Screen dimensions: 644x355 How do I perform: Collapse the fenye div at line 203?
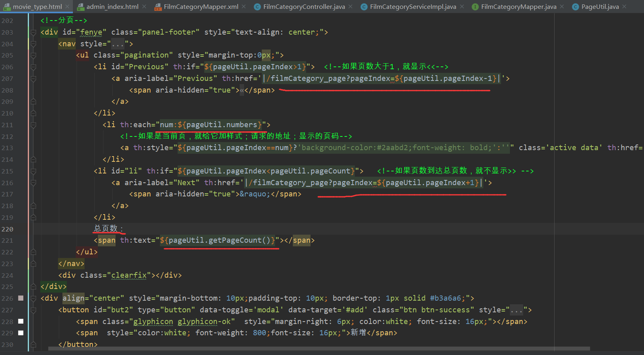[33, 32]
